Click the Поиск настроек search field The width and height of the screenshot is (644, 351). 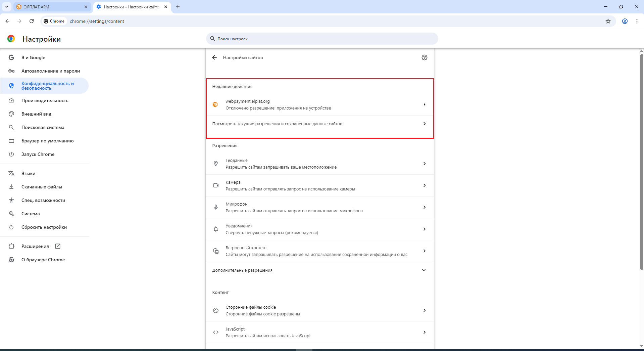pos(322,39)
